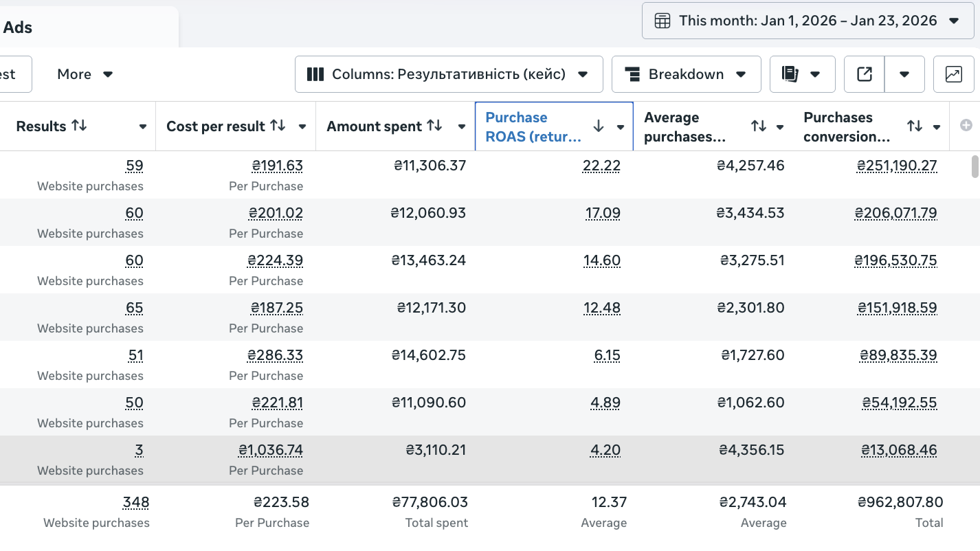980x551 pixels.
Task: Click the 348 total website purchases link
Action: (136, 502)
